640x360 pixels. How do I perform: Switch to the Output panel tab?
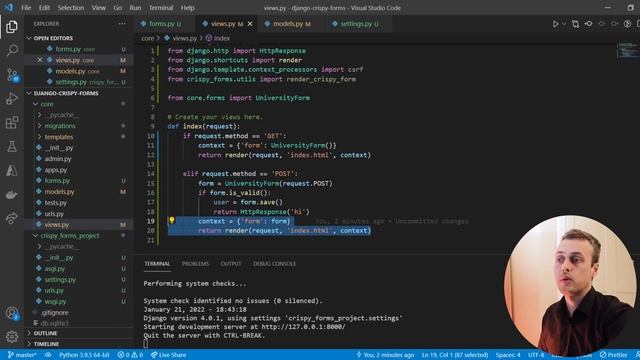231,264
